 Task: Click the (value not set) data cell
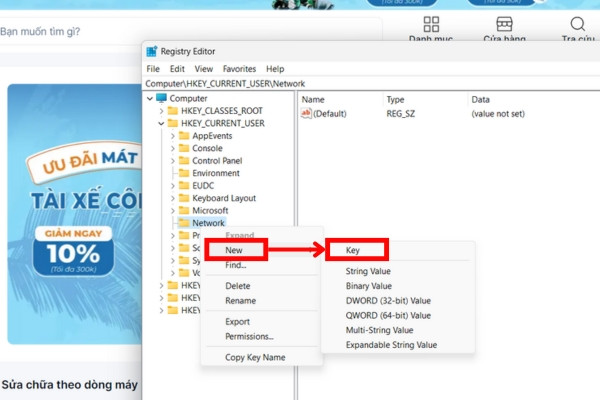pyautogui.click(x=498, y=114)
